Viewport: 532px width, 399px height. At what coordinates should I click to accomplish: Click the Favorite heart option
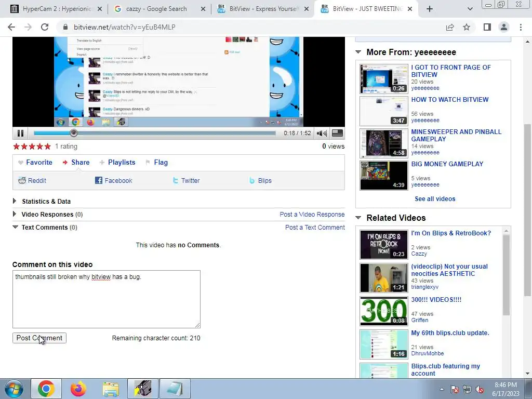(x=35, y=163)
